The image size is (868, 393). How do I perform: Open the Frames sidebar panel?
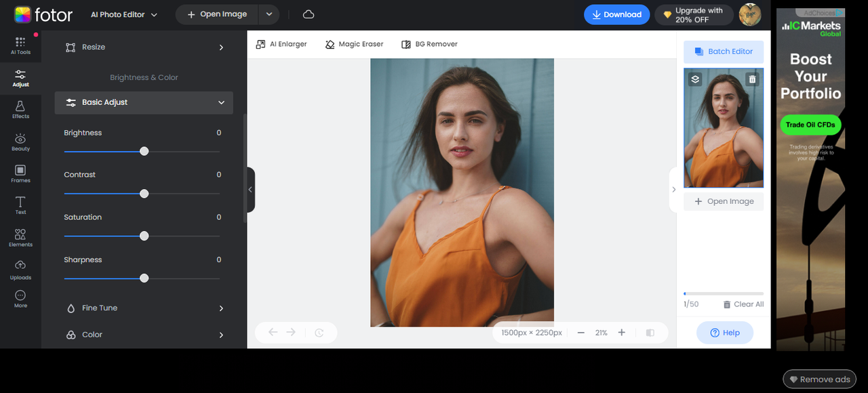[x=20, y=174]
